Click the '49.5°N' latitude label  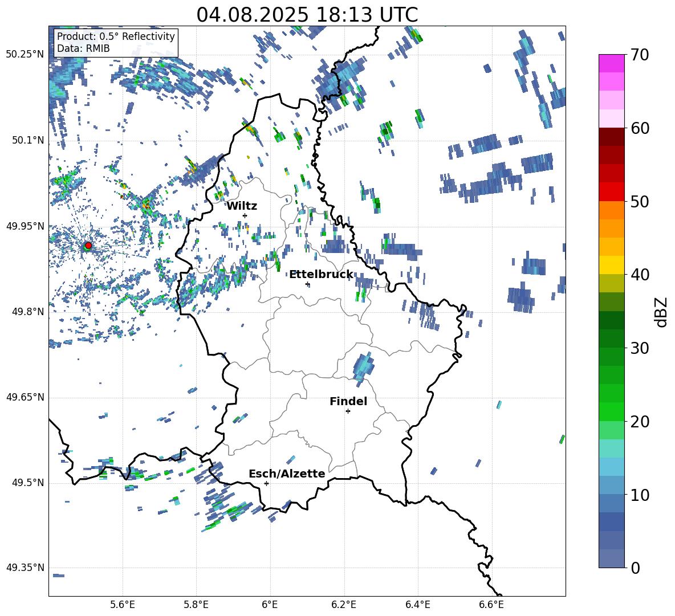pos(27,483)
